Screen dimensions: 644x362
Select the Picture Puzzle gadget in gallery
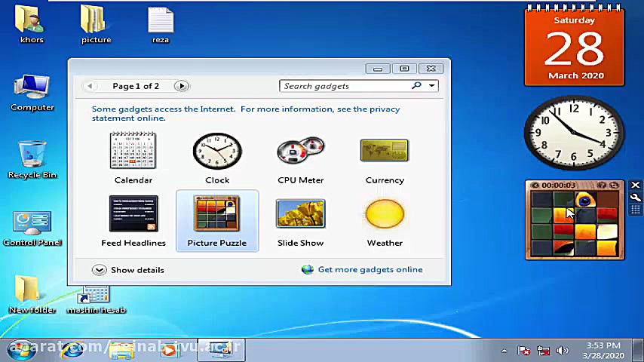click(217, 221)
